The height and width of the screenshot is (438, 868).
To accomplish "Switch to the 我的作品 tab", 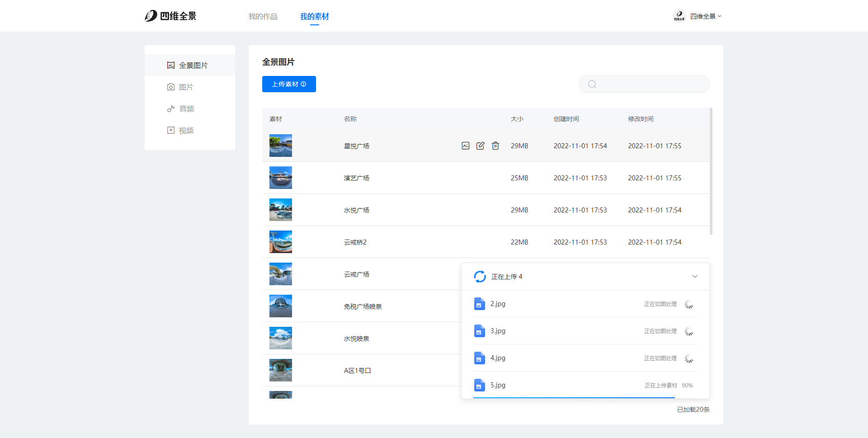I will pos(263,17).
